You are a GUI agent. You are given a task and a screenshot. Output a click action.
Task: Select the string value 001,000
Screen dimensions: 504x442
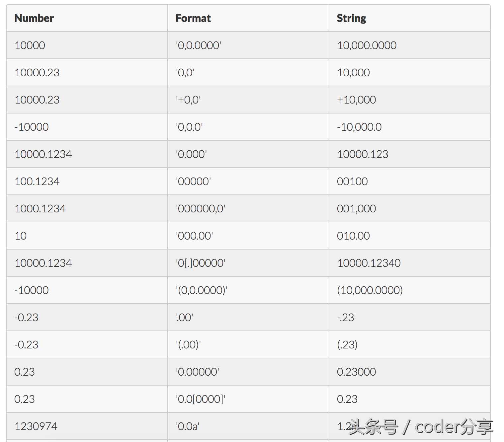pos(357,209)
